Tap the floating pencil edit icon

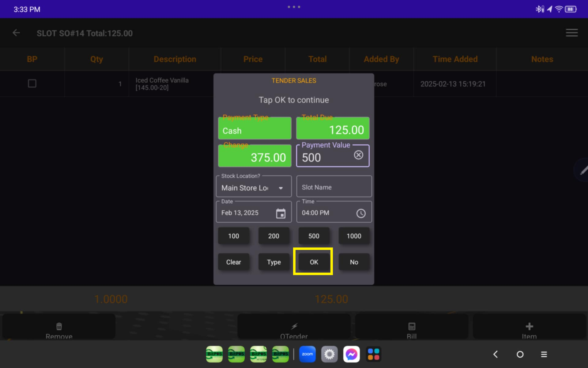583,170
